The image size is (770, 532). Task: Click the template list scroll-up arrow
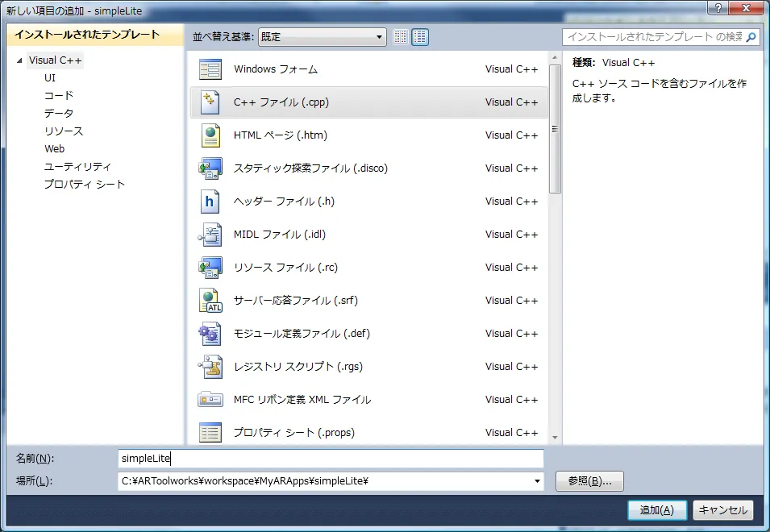(x=555, y=58)
